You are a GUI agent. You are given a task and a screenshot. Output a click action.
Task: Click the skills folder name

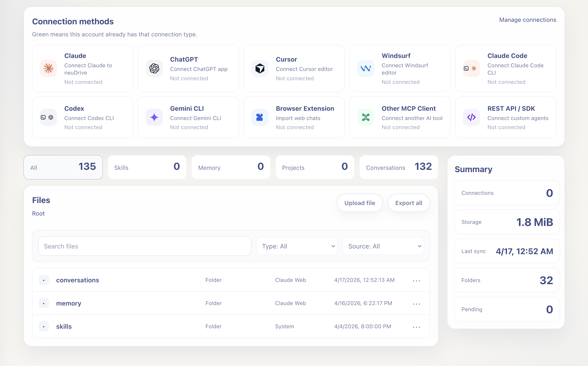coord(64,326)
